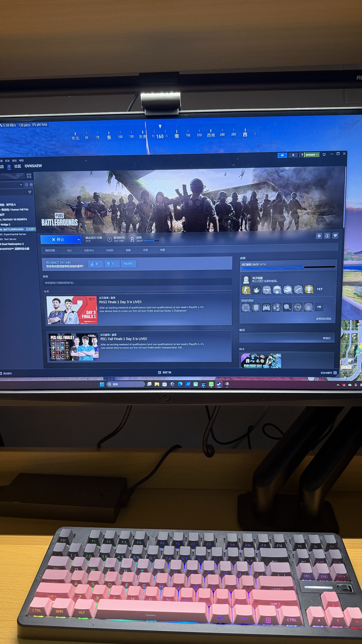
Task: Switch Steam to Big Picture mode icon
Action: tap(324, 154)
